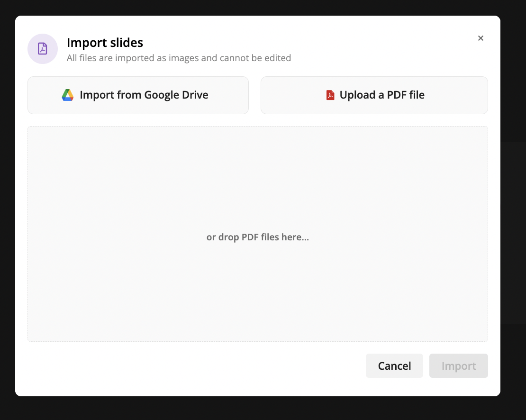Viewport: 526px width, 420px height.
Task: Click the 'or drop PDF files here...' text
Action: (x=258, y=237)
